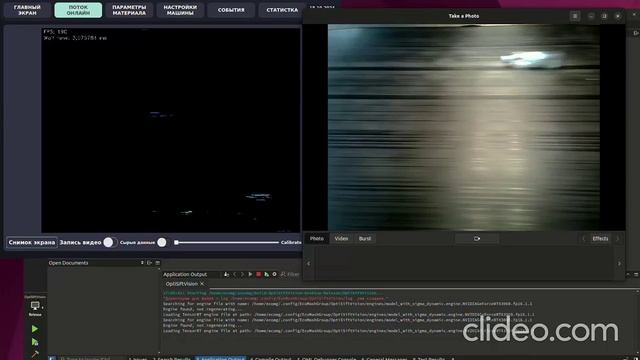Switch to the ПОТОК ОНЛАЙН tab
The image size is (640, 360).
click(78, 10)
